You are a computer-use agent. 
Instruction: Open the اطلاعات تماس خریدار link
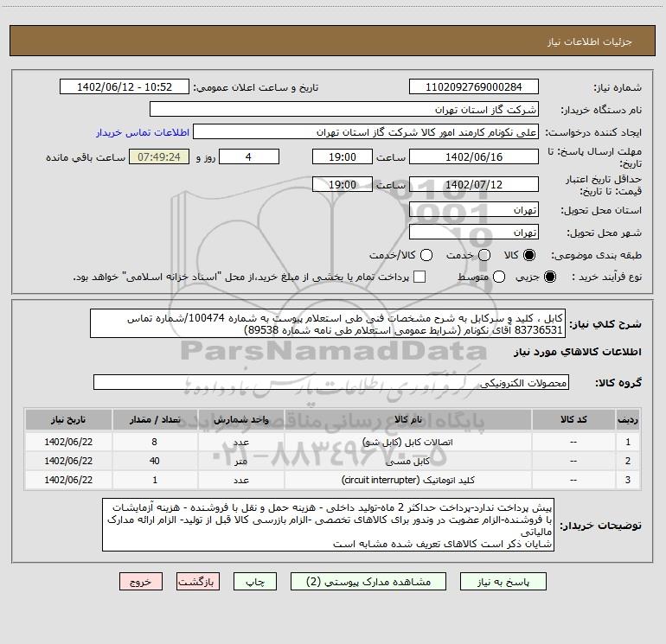tap(143, 132)
